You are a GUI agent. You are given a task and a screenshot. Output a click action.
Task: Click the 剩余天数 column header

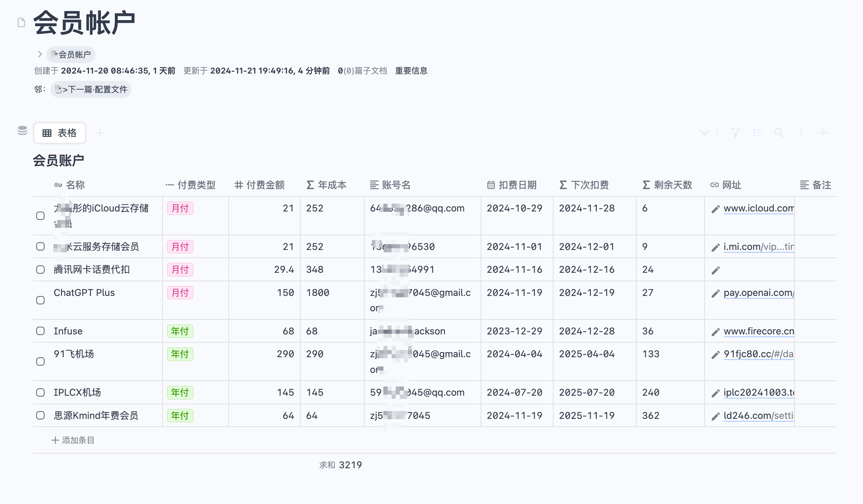click(667, 185)
